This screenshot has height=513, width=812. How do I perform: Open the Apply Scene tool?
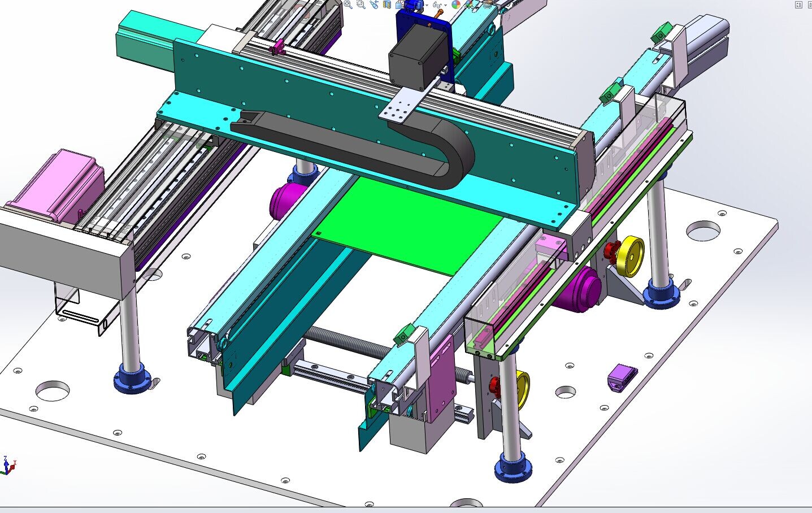(x=467, y=6)
